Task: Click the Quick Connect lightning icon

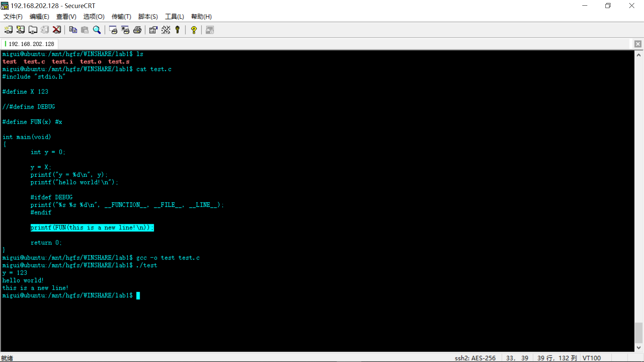Action: [20, 30]
